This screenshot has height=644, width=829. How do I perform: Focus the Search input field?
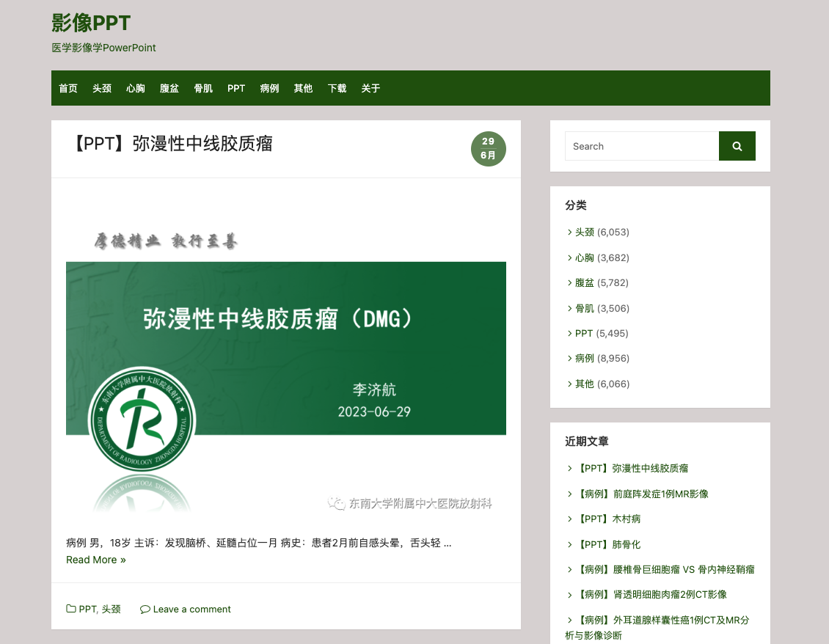click(x=642, y=146)
